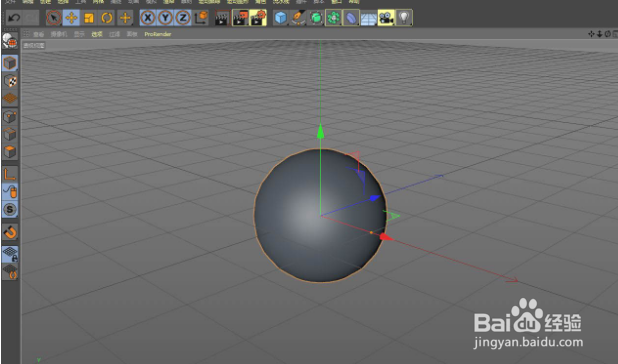Switch to Polygons mode
This screenshot has height=364, width=618.
[10, 152]
